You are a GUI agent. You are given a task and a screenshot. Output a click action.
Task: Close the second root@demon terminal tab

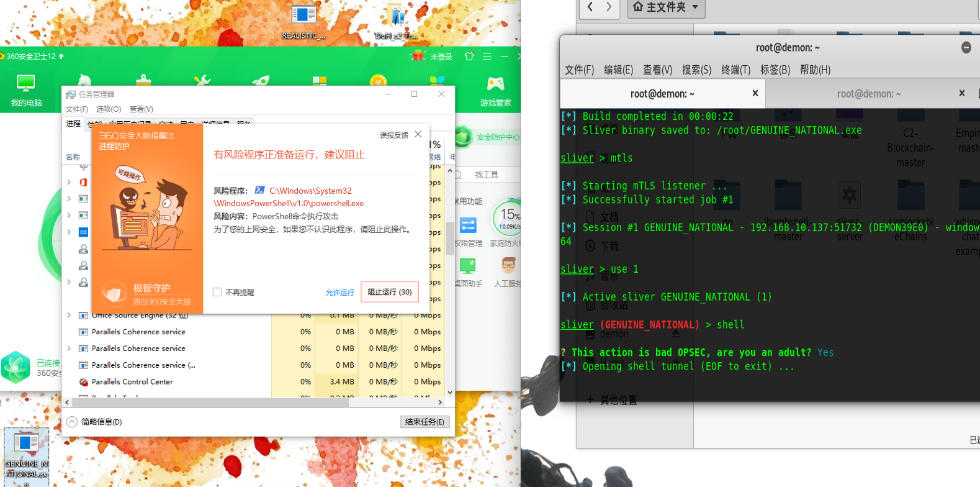click(x=962, y=93)
